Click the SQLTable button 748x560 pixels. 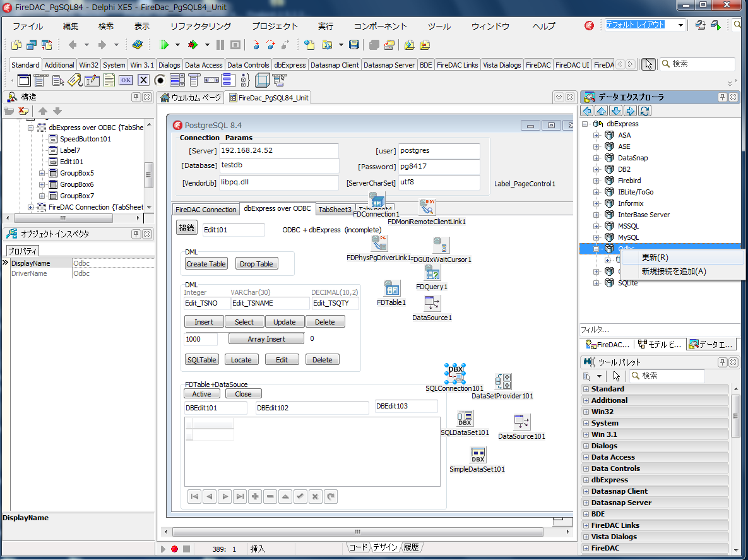(x=202, y=360)
